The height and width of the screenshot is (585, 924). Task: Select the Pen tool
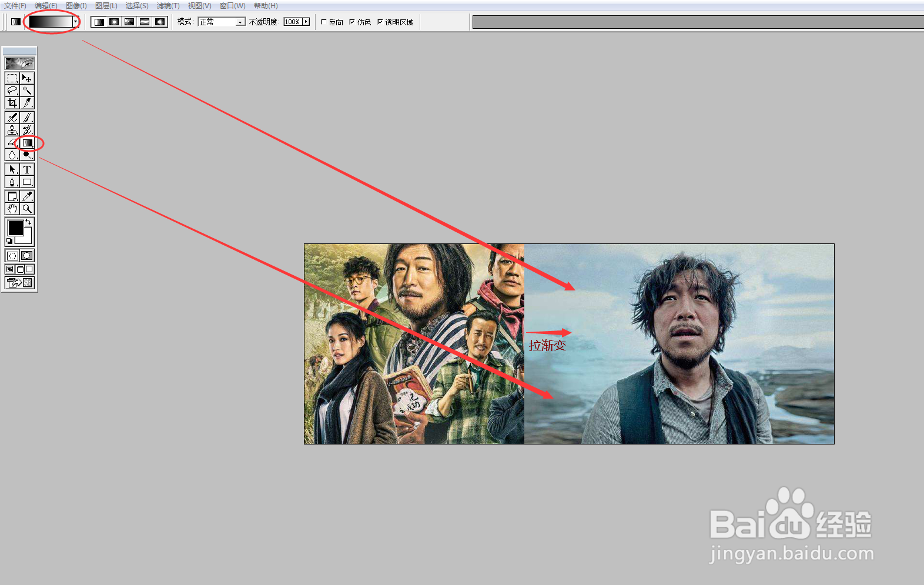12,182
